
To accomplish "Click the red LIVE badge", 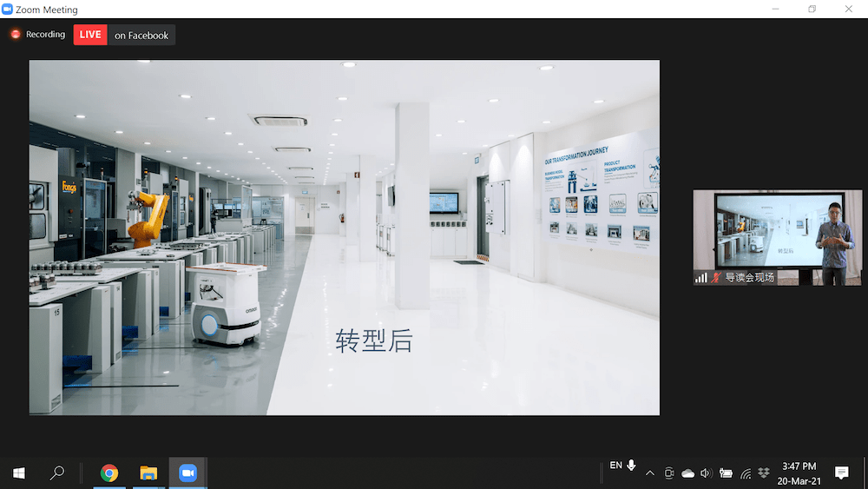I will pos(90,35).
